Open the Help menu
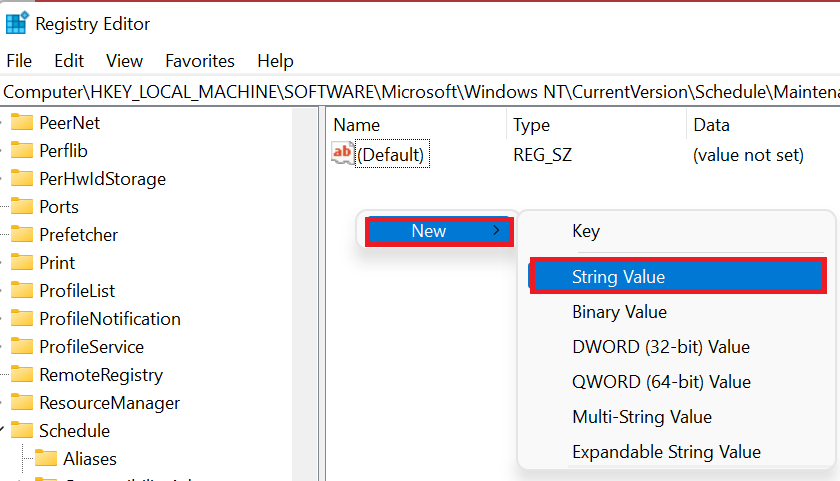The width and height of the screenshot is (840, 481). [x=275, y=61]
